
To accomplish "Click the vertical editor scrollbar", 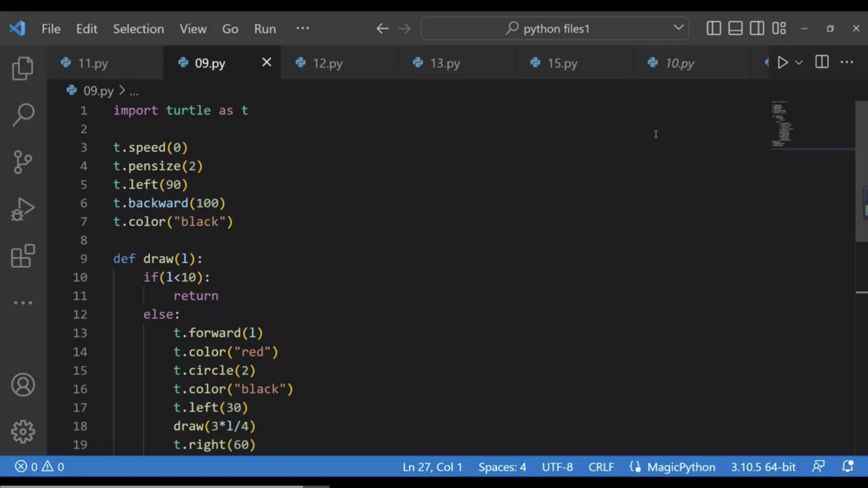I will tap(862, 172).
